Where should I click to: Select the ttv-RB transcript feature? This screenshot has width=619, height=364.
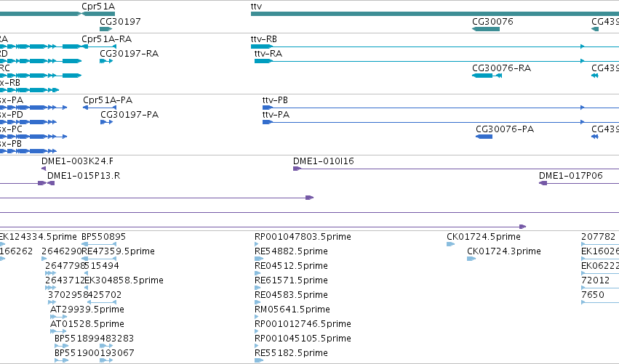tap(435, 46)
